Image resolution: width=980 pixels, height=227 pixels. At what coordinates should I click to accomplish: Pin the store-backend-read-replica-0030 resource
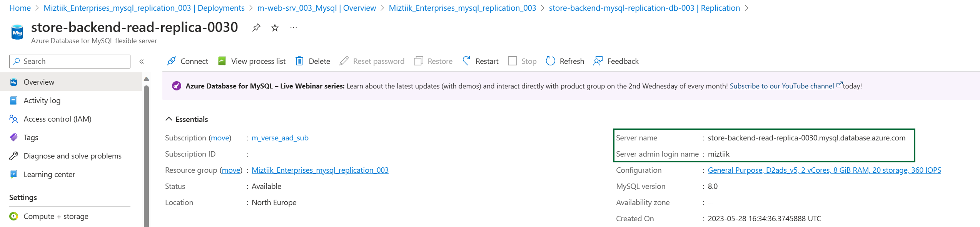coord(256,28)
